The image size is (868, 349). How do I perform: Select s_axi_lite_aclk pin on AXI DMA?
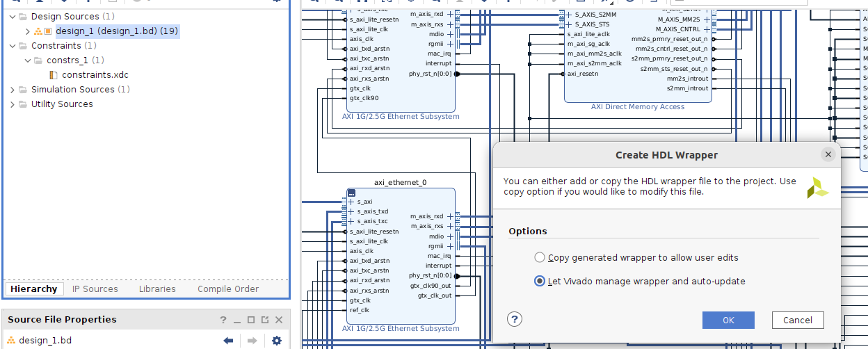coord(588,34)
